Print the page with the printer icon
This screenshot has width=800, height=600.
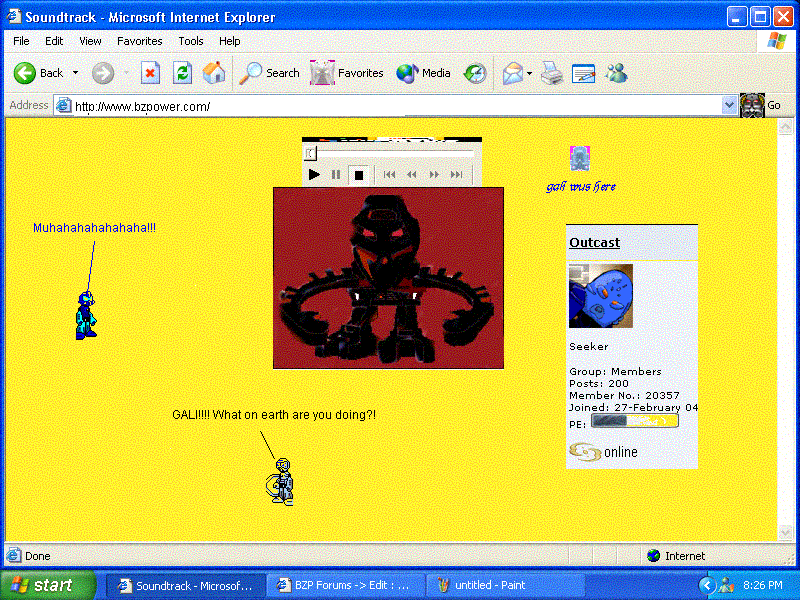552,73
